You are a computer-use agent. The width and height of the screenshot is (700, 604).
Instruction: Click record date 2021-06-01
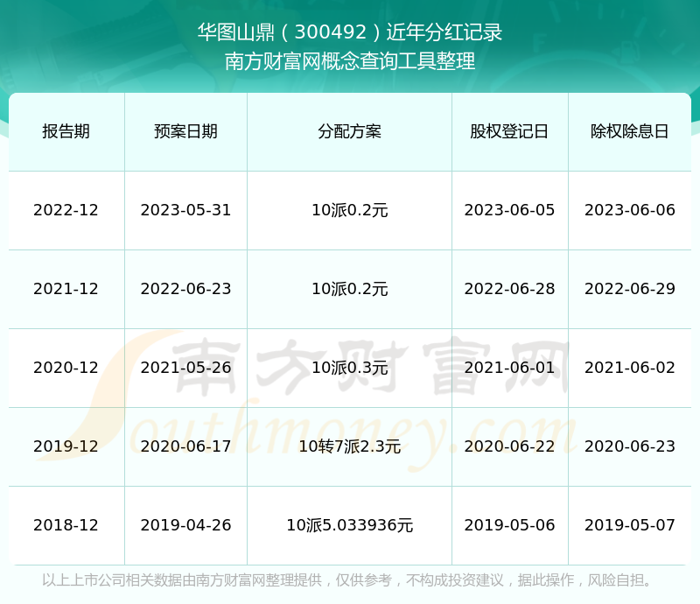click(509, 368)
